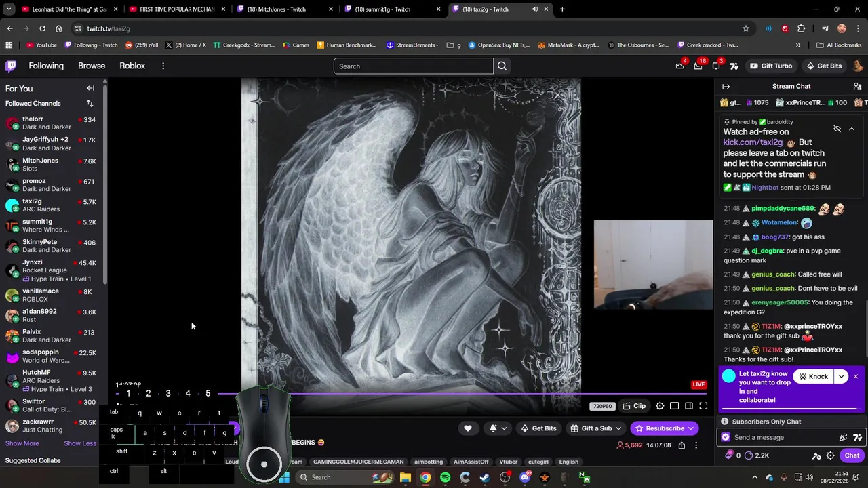Click Gift Turbo button
Screen dimensions: 868x488
[x=771, y=66]
